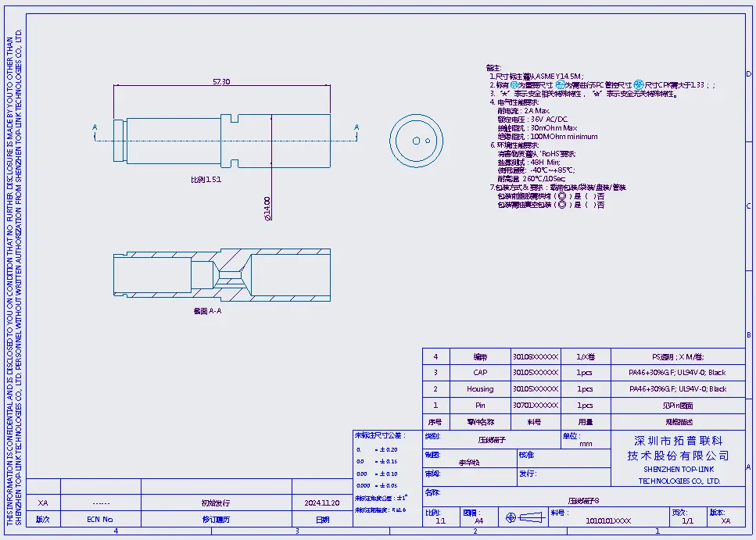Click the 30701XXXXXX part number cell
Viewport: 756px width, 540px height.
(x=536, y=406)
